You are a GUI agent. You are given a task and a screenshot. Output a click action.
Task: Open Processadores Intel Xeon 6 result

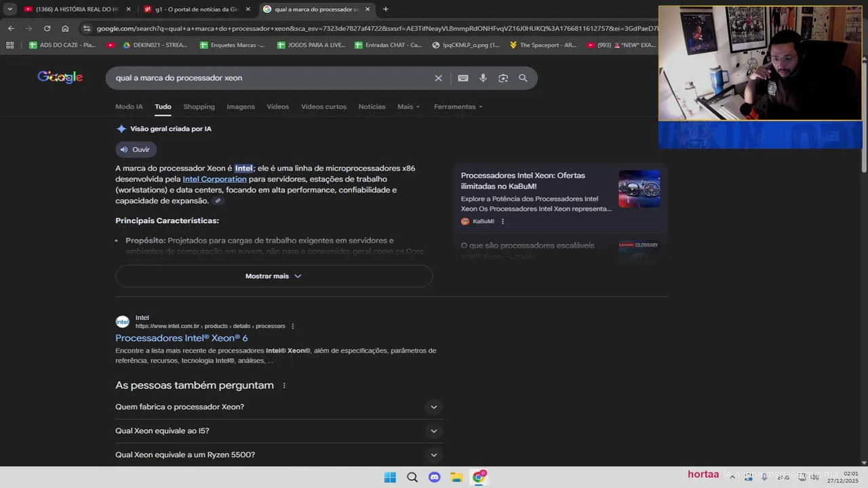[x=182, y=338]
